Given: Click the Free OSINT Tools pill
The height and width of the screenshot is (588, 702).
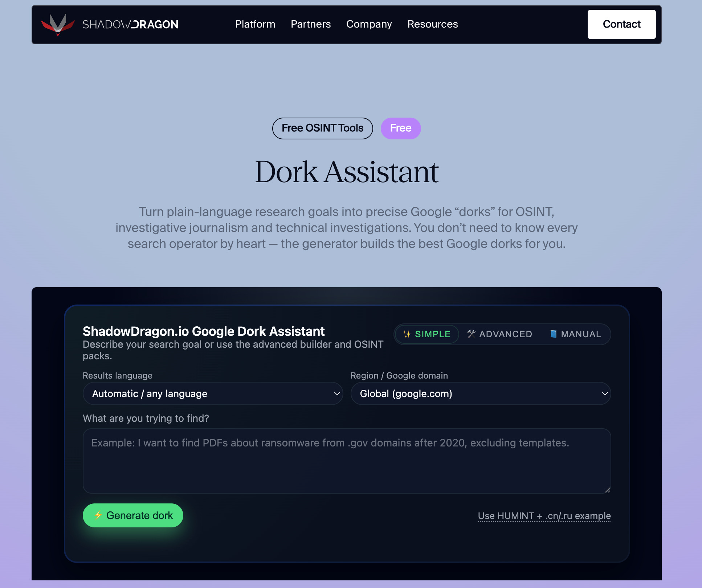Looking at the screenshot, I should coord(322,128).
